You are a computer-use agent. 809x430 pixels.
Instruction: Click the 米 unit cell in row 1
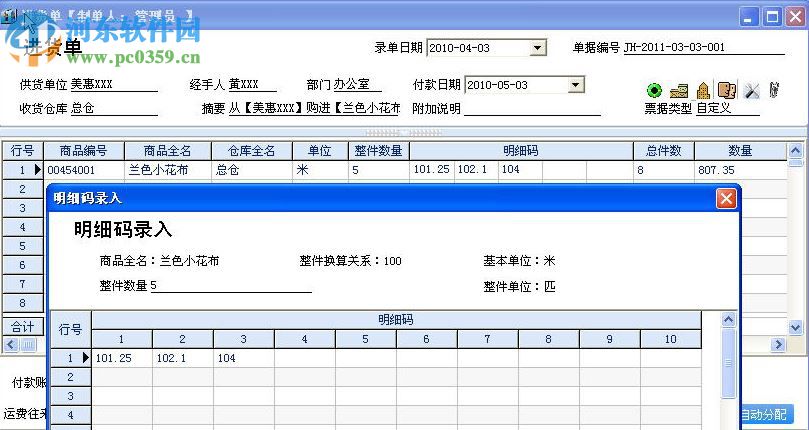[x=320, y=170]
